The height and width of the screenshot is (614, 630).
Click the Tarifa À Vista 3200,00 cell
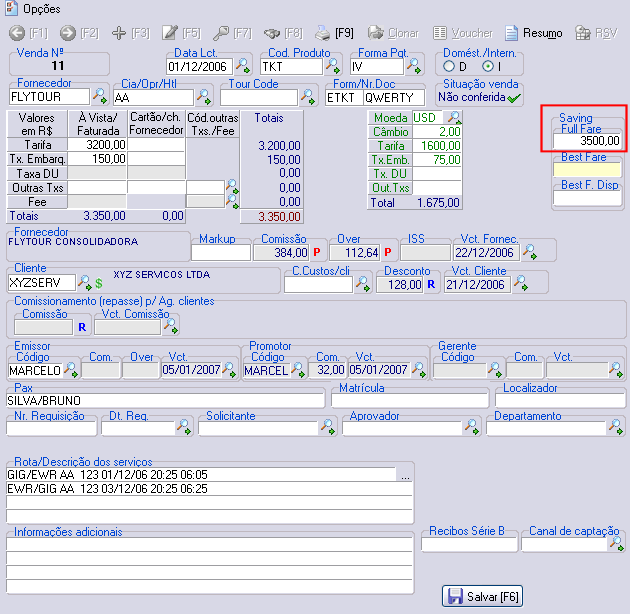pos(97,145)
